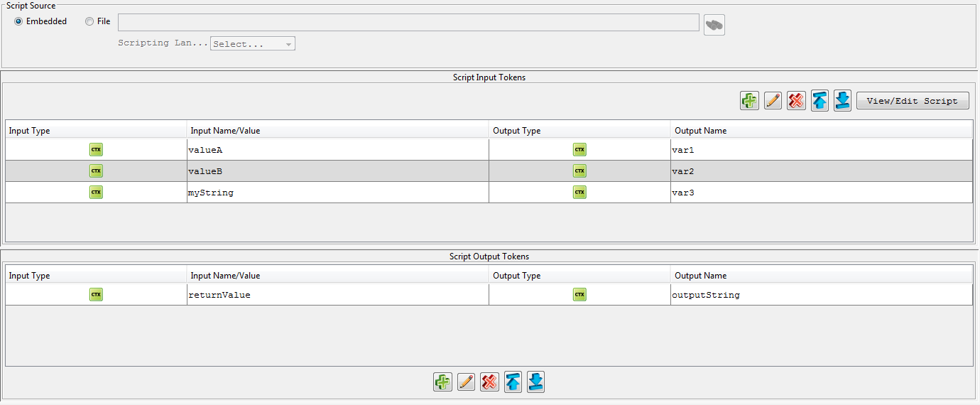Edit selected output token with pencil icon
This screenshot has width=980, height=405.
click(466, 382)
